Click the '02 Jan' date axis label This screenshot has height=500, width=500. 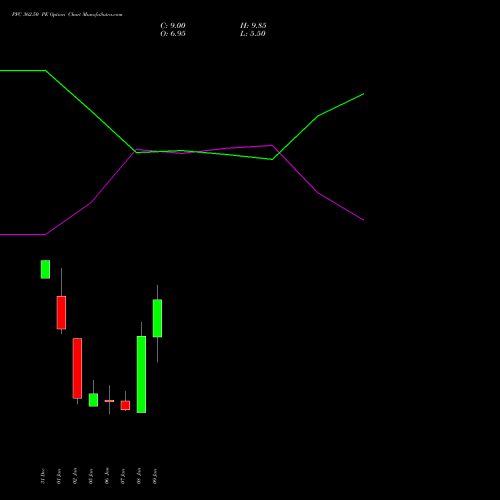pyautogui.click(x=75, y=476)
